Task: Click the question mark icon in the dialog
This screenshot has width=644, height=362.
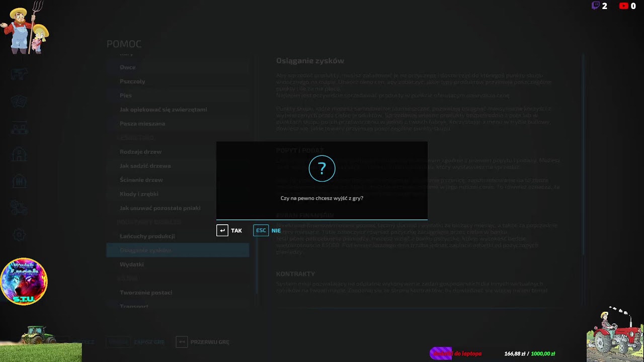Action: point(322,168)
